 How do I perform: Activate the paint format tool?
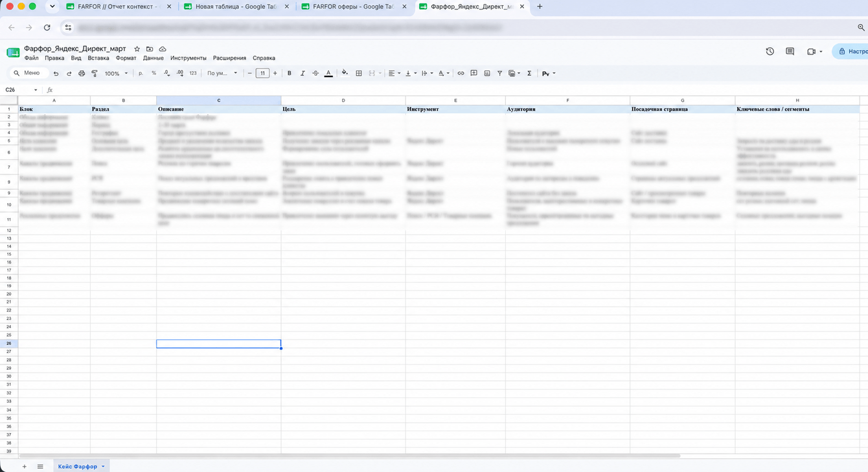point(95,73)
